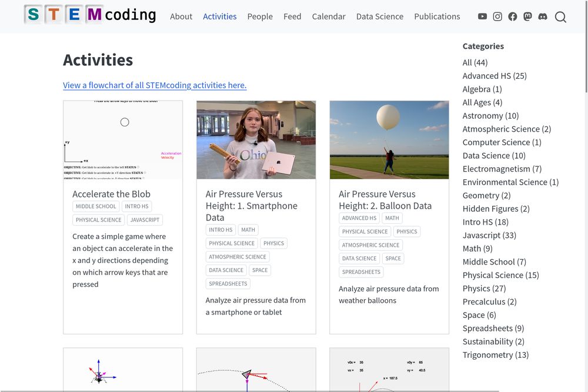Click MIDDLE SCHOOL tag on Accelerate the Blob
The image size is (588, 392).
[x=96, y=206]
